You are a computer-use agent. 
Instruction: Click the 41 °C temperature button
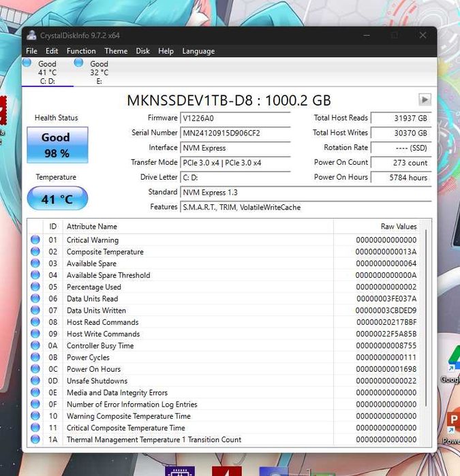tap(57, 199)
